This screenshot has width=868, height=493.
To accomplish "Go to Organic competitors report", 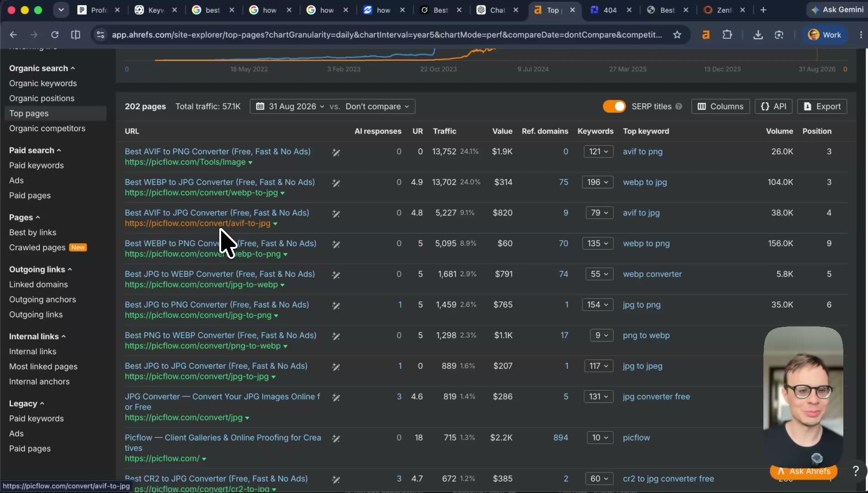I will [47, 128].
